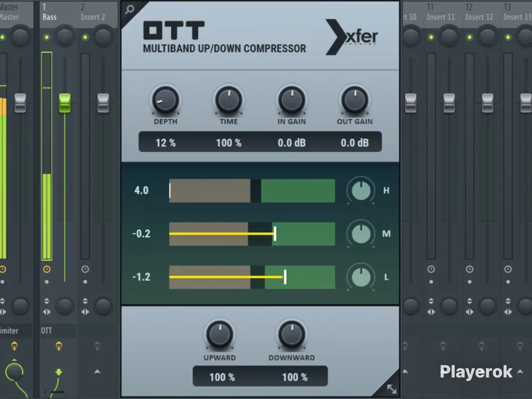The width and height of the screenshot is (532, 399).
Task: Click the L band gain knob
Action: point(361,277)
